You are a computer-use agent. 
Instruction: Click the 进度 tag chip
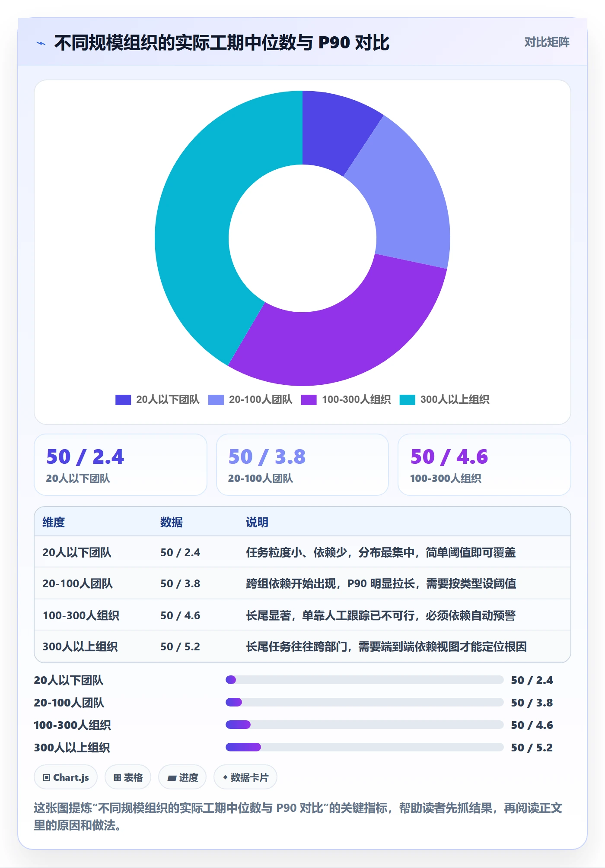pyautogui.click(x=182, y=777)
